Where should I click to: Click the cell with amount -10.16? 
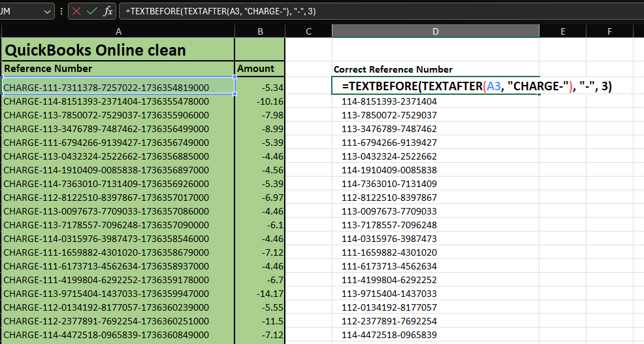point(260,101)
